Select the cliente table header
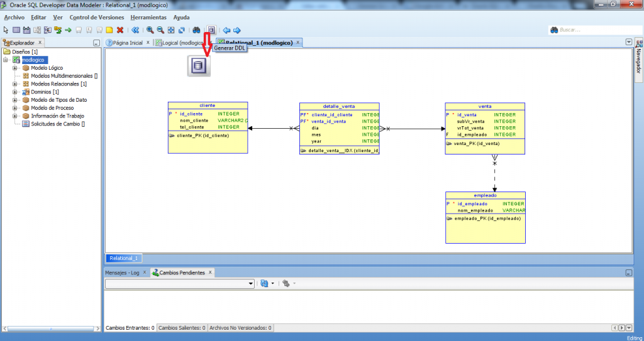644x341 pixels. coord(208,106)
